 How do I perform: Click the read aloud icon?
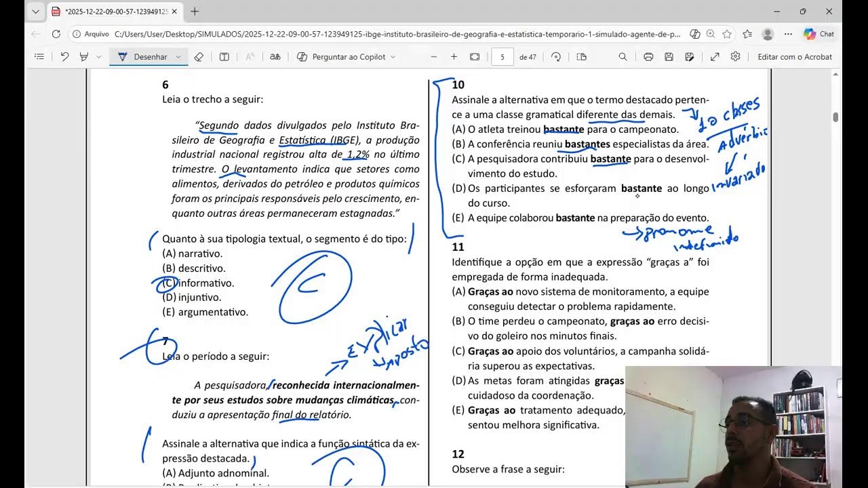250,57
